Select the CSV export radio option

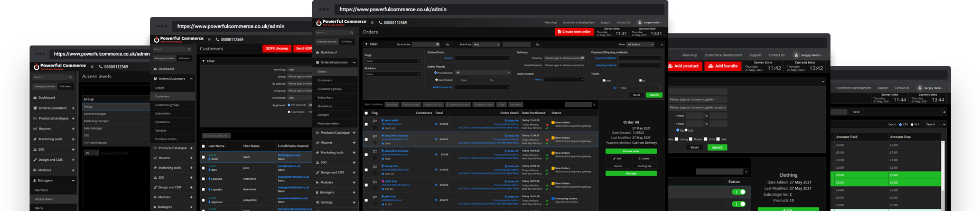click(900, 124)
